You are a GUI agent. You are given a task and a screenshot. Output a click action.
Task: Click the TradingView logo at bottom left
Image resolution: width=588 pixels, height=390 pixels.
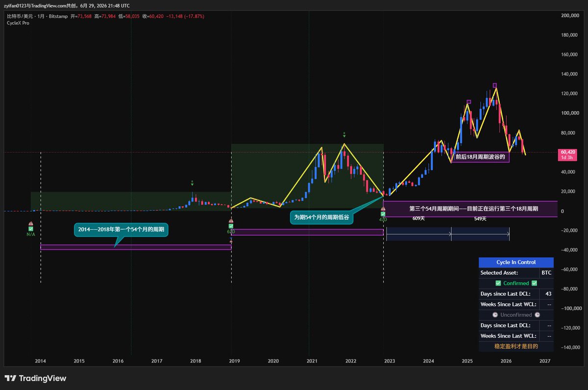coord(35,378)
